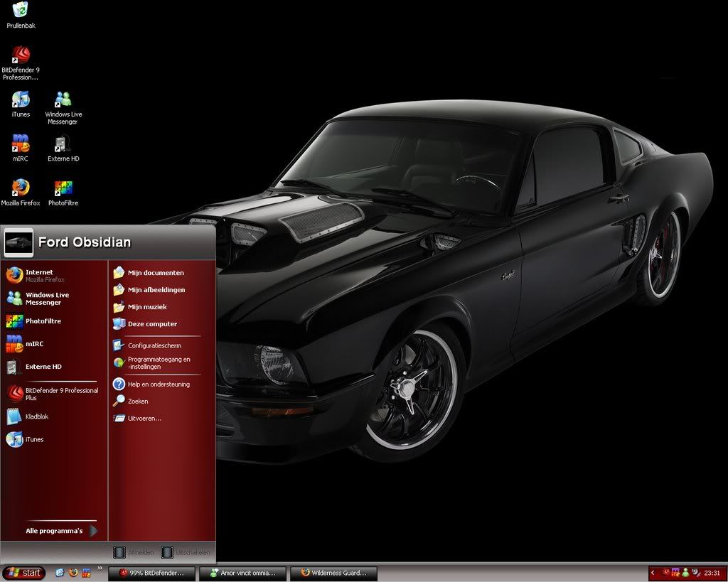This screenshot has height=582, width=728.
Task: Open the Mozilla Firefox desktop shortcut
Action: 21,193
